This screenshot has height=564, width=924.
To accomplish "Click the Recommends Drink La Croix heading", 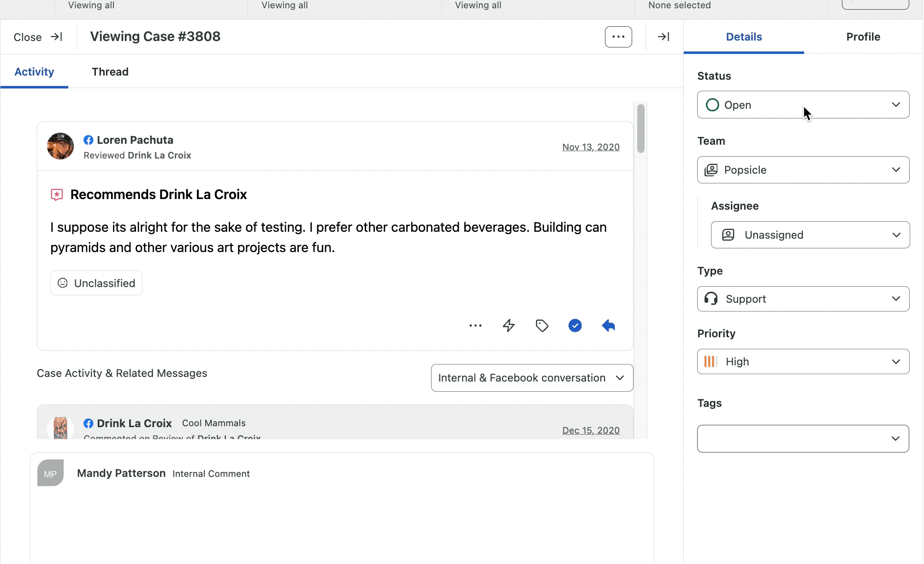I will click(159, 194).
